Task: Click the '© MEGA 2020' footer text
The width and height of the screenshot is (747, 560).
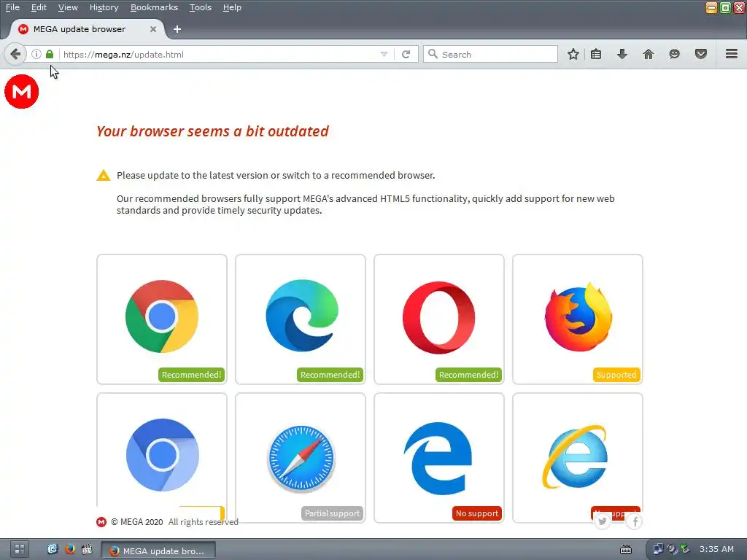Action: [136, 522]
